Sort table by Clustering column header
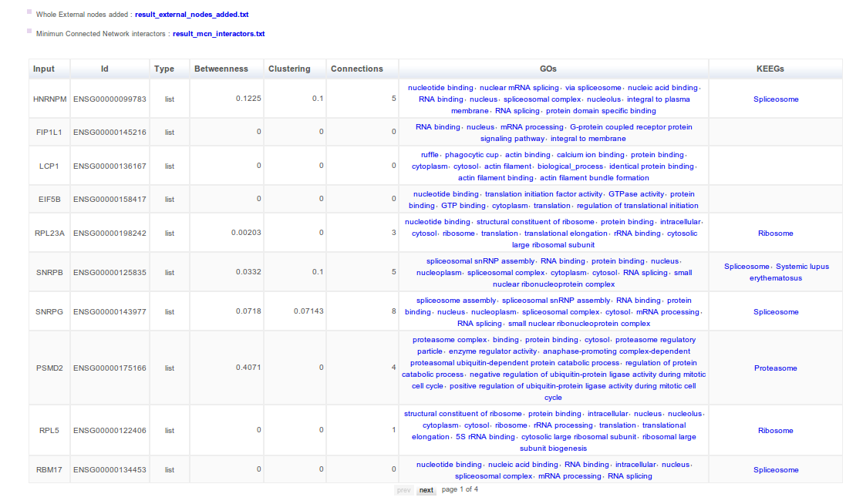This screenshot has width=863, height=504. tap(289, 69)
